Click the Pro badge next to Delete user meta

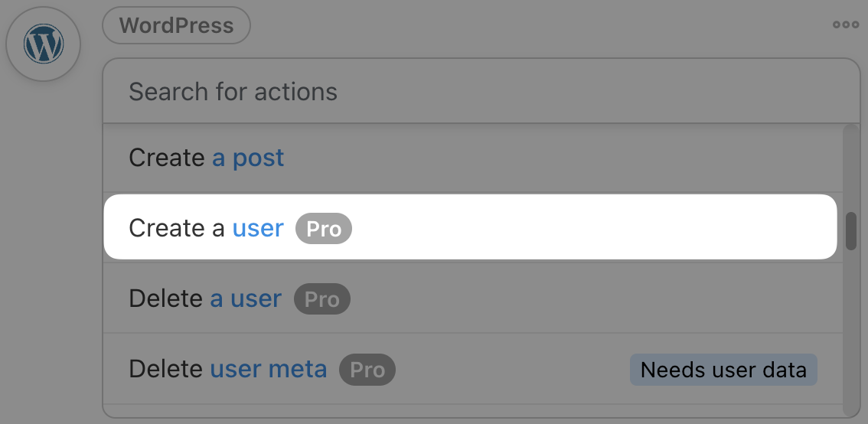pos(367,370)
